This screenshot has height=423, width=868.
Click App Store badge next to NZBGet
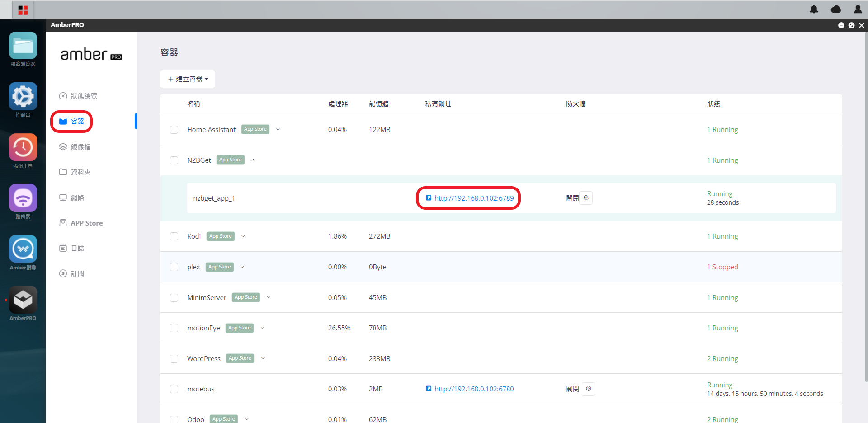[231, 160]
